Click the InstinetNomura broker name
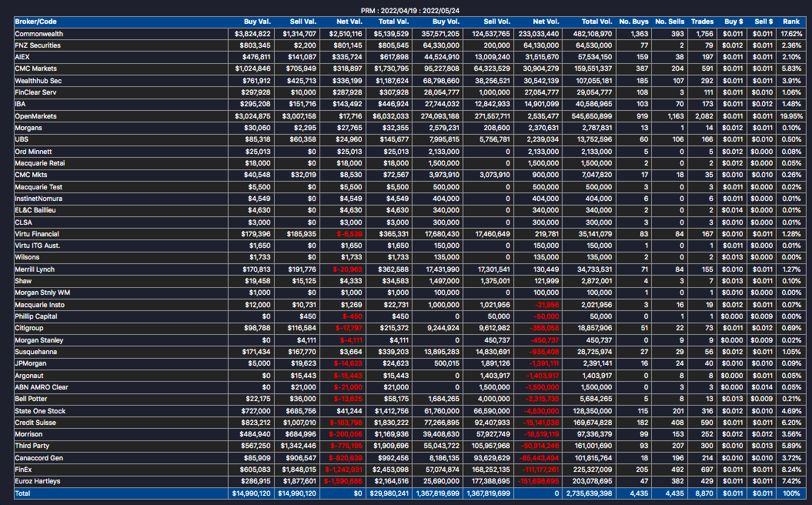812x505 pixels. coord(38,199)
